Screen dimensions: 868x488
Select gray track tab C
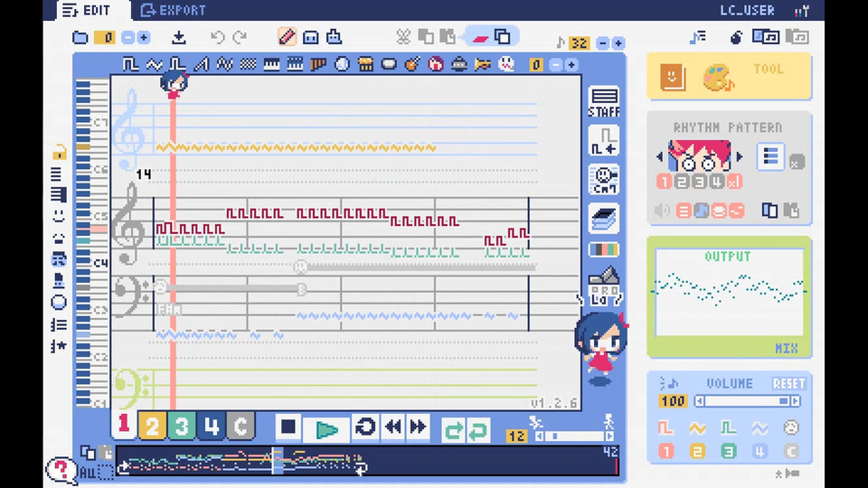[241, 426]
